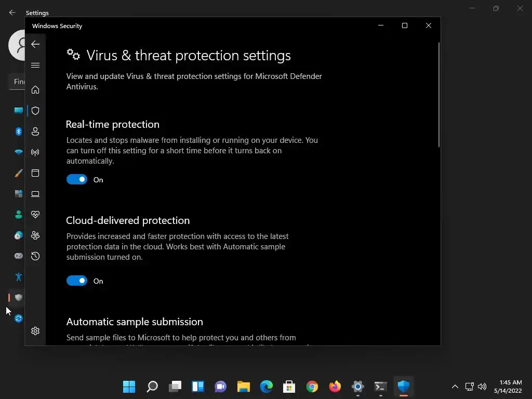Select Virus & threat protection shield

(35, 111)
